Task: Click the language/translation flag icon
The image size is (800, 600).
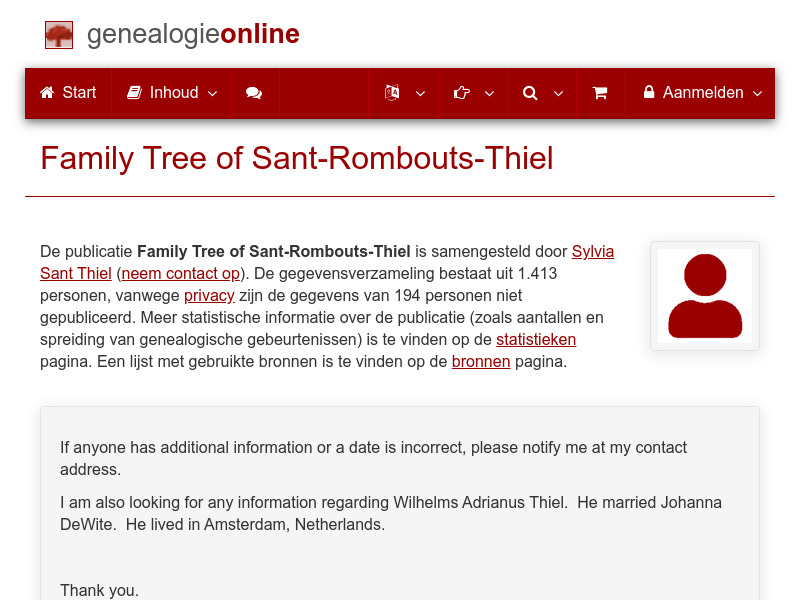Action: (x=392, y=93)
